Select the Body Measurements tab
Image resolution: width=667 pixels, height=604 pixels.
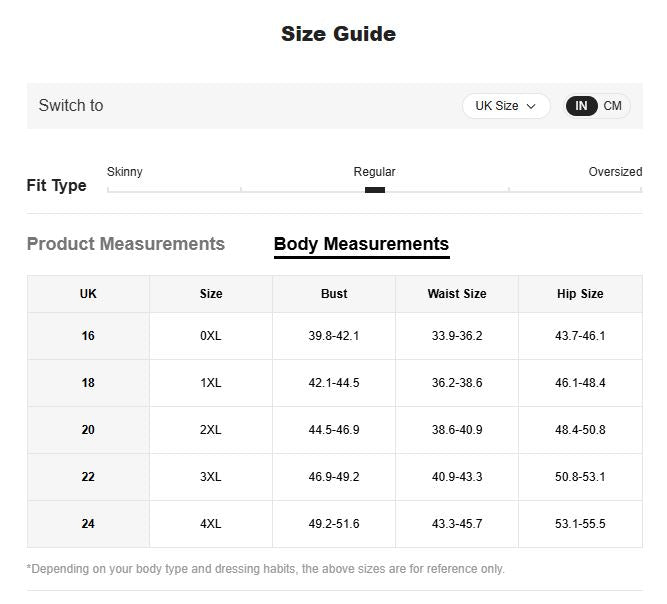pos(362,244)
